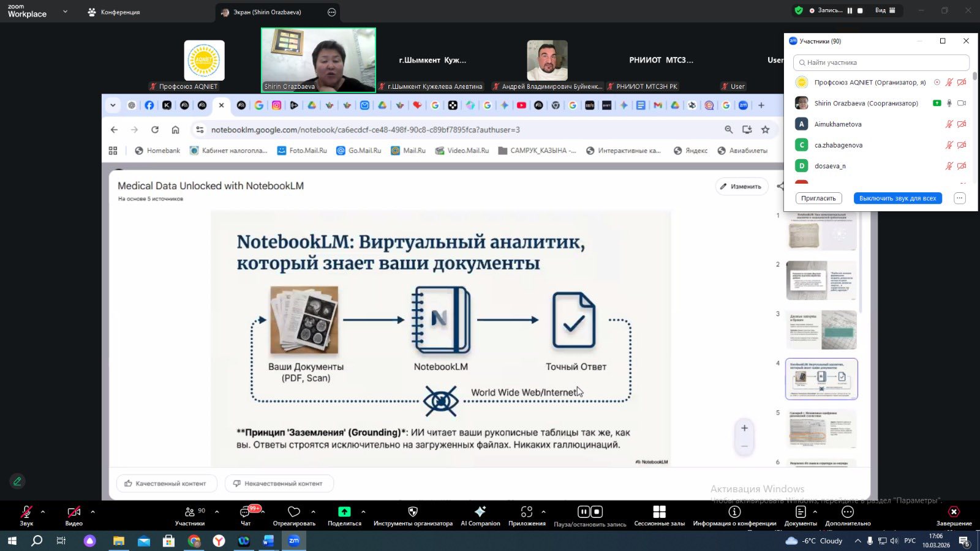Viewport: 980px width, 551px height.
Task: Unmute microphone with Звук button
Action: 26,512
